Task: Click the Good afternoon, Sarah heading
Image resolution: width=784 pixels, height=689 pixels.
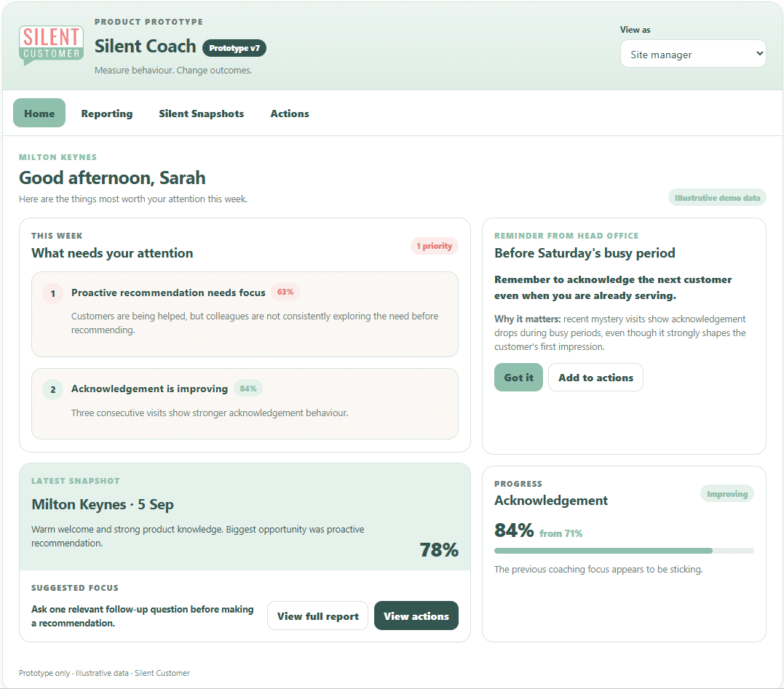Action: click(x=112, y=178)
